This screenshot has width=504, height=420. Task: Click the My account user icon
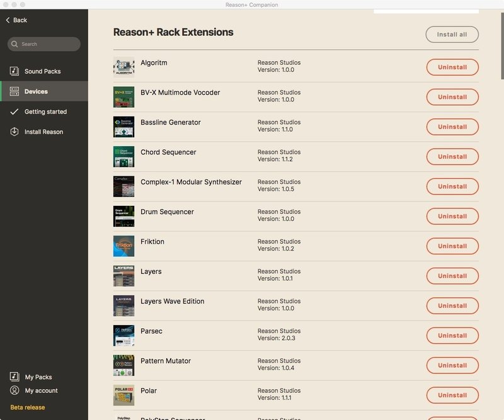pos(14,390)
